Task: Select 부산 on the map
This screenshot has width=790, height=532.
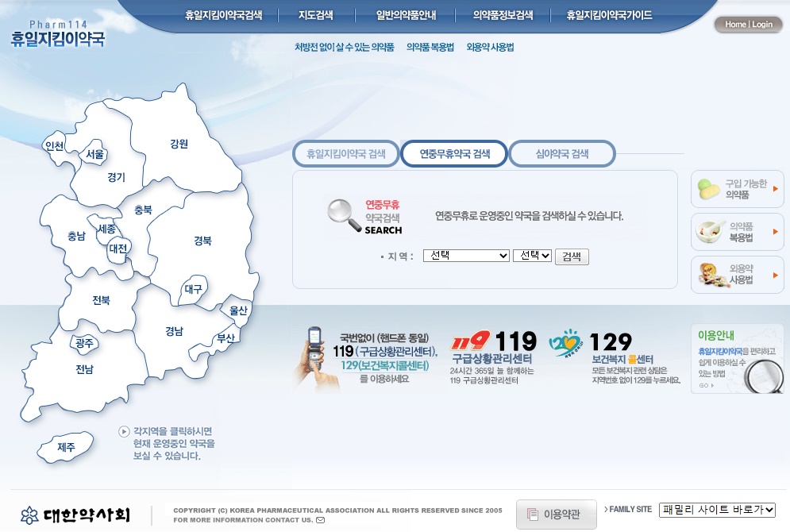Action: pos(225,338)
